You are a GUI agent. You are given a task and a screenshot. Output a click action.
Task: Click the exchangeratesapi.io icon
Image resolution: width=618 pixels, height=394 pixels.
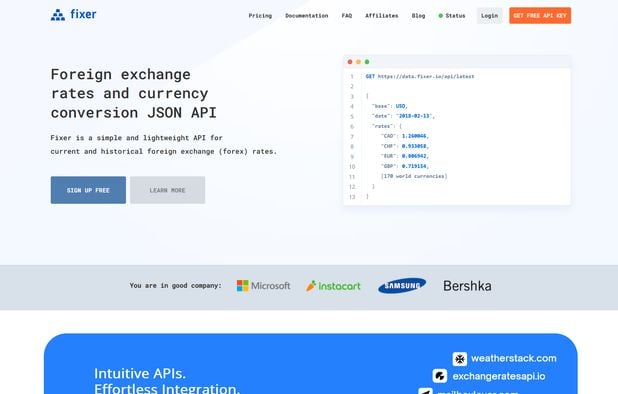pyautogui.click(x=440, y=376)
